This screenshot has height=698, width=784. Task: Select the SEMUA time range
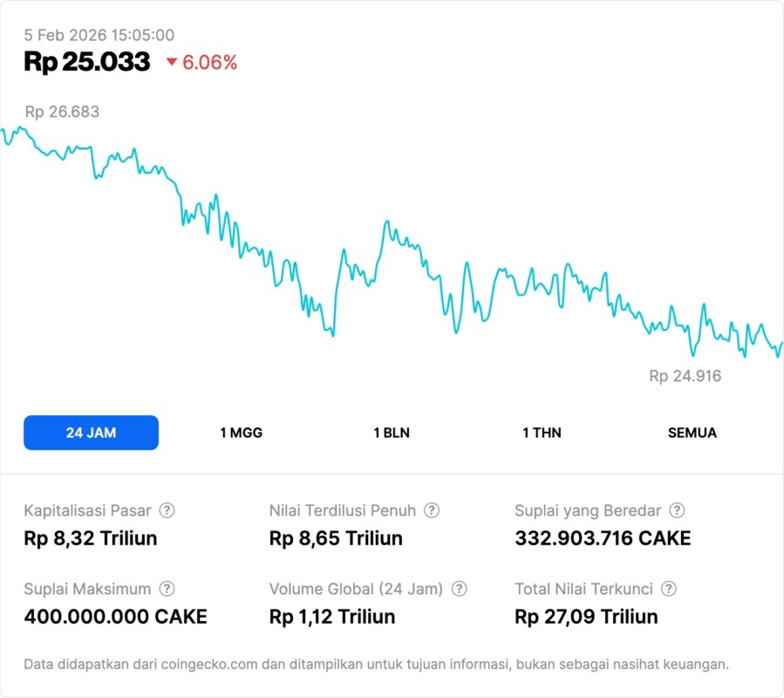692,433
